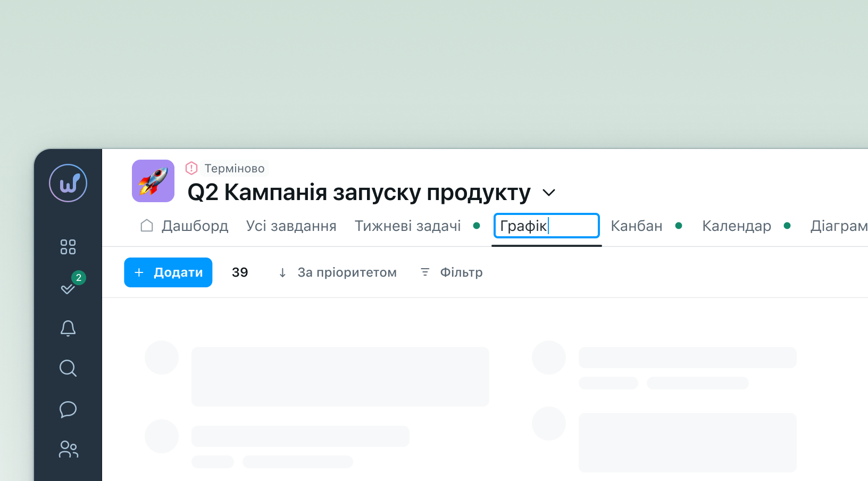This screenshot has height=481, width=868.
Task: Open the Календар tab
Action: [736, 226]
